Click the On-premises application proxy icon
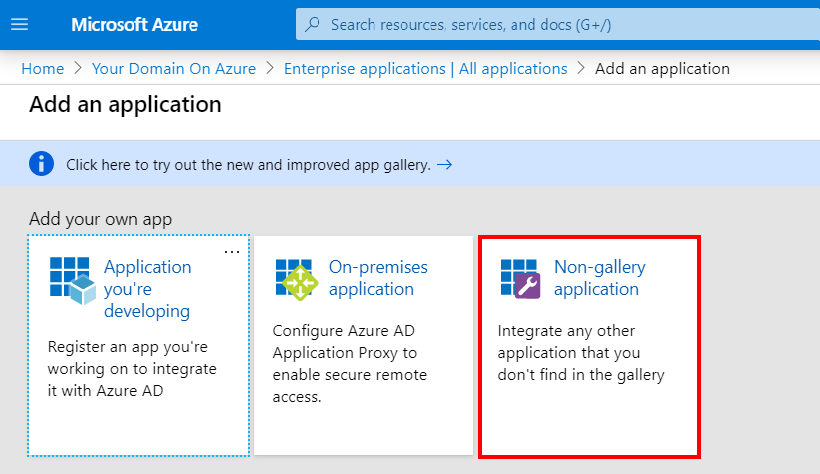Image resolution: width=820 pixels, height=474 pixels. [297, 279]
